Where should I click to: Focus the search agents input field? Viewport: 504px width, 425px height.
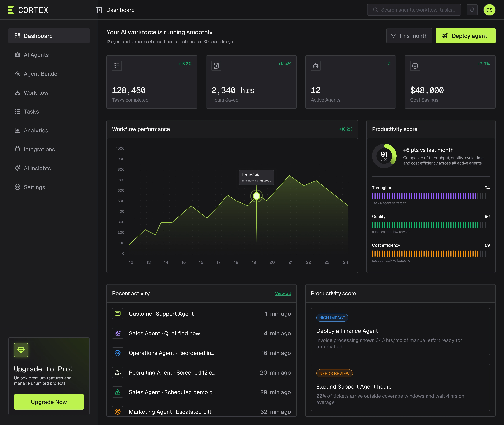coord(414,10)
